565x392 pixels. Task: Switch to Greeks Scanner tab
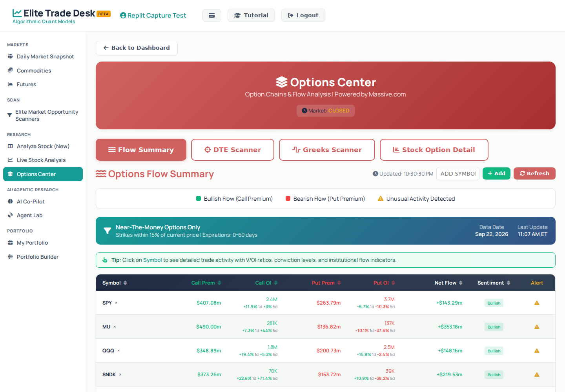tap(327, 150)
